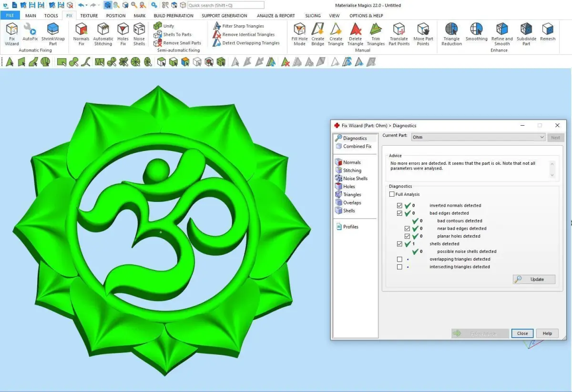Enable intersecting triangles detected checkbox

(x=399, y=267)
